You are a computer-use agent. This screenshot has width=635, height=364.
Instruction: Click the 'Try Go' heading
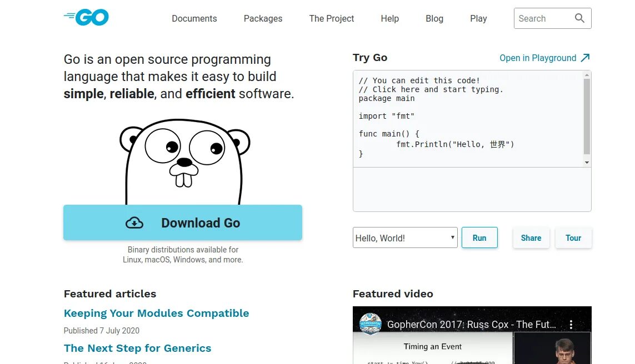click(370, 58)
